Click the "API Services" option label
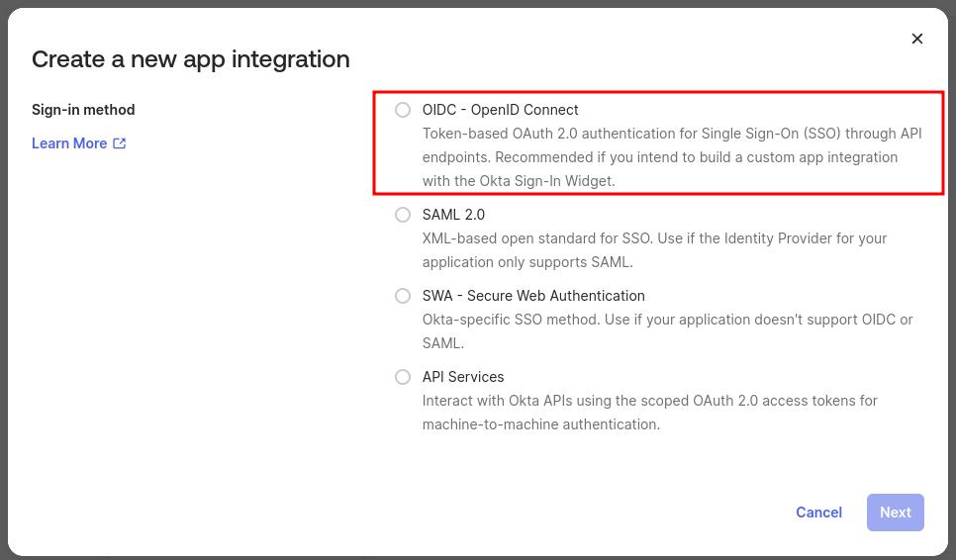This screenshot has height=560, width=956. coord(463,377)
